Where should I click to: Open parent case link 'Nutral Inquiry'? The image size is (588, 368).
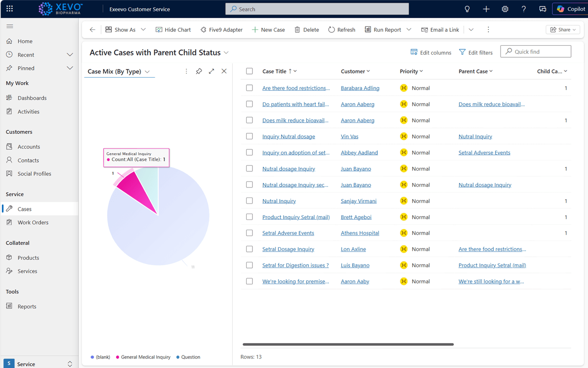(475, 137)
